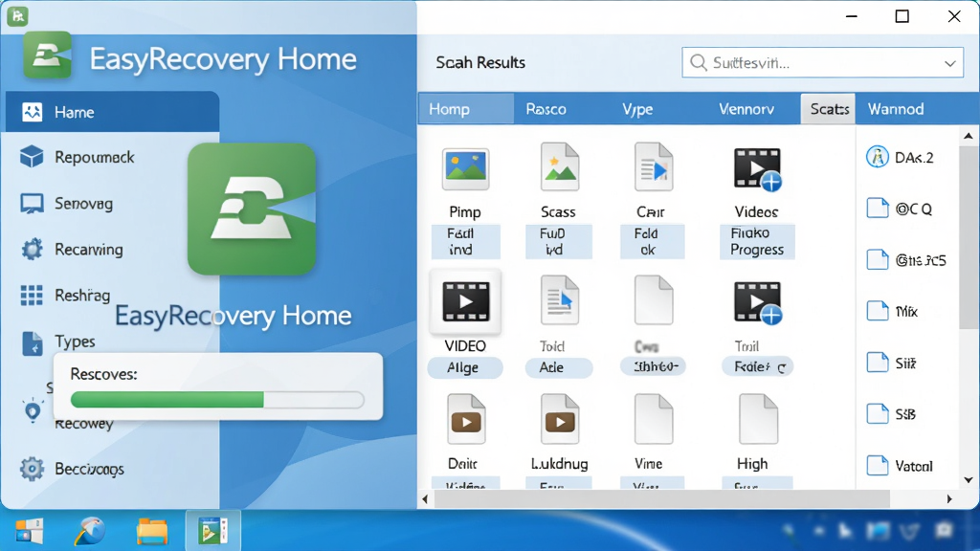Click the Senovag monitor icon
The image size is (980, 551).
(32, 204)
